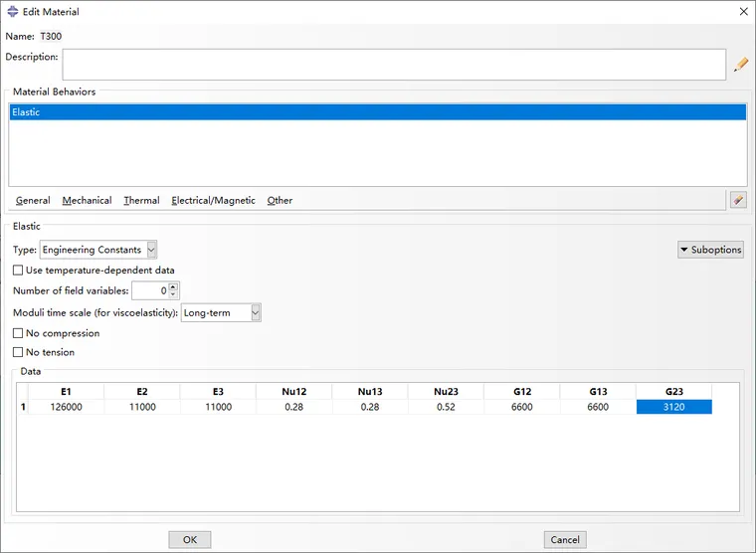Enable Use temperature-dependent data checkbox
Screen dimensions: 756x553
(x=18, y=270)
